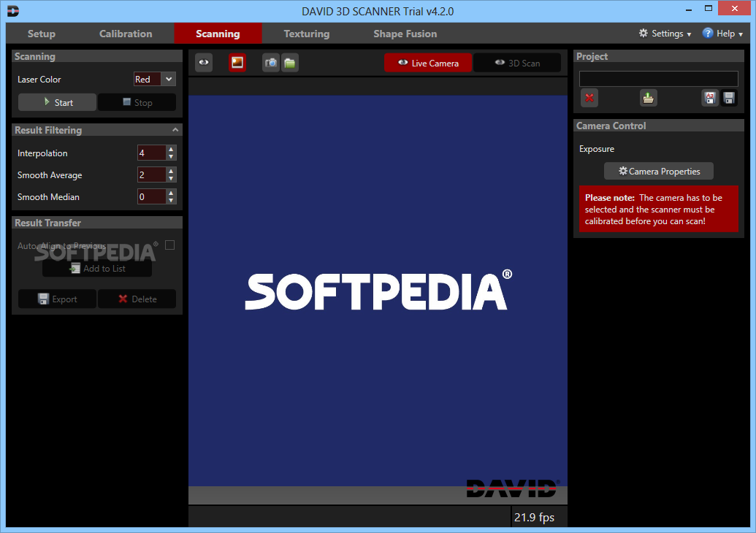This screenshot has height=533, width=756.
Task: Minimize the DAVID 3D Scanner window
Action: (x=689, y=9)
